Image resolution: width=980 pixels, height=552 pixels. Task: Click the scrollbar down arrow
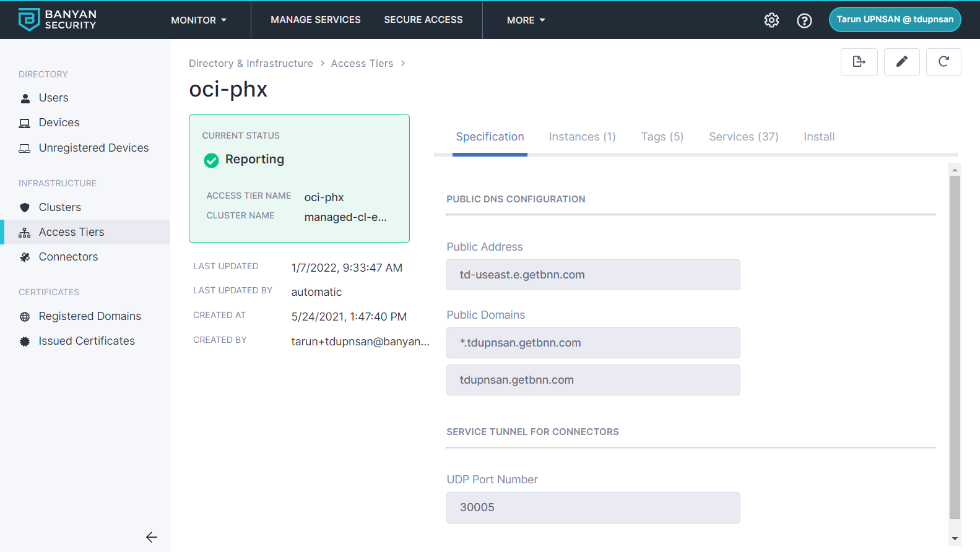tap(955, 539)
